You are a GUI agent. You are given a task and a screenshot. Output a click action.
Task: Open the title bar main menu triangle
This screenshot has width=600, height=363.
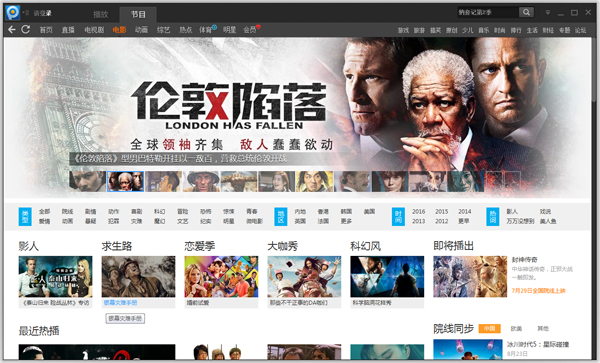pyautogui.click(x=548, y=12)
